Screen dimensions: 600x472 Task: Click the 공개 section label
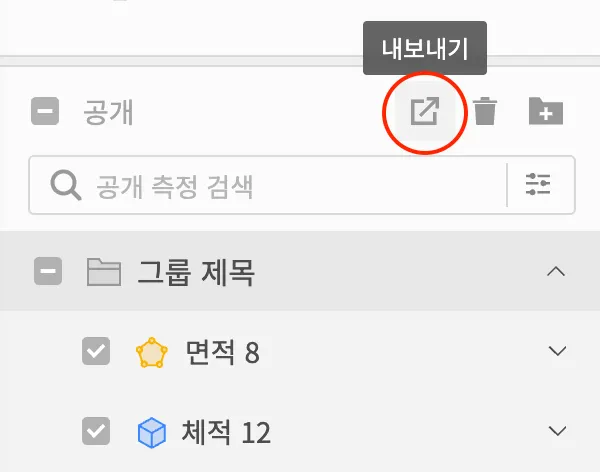[108, 112]
